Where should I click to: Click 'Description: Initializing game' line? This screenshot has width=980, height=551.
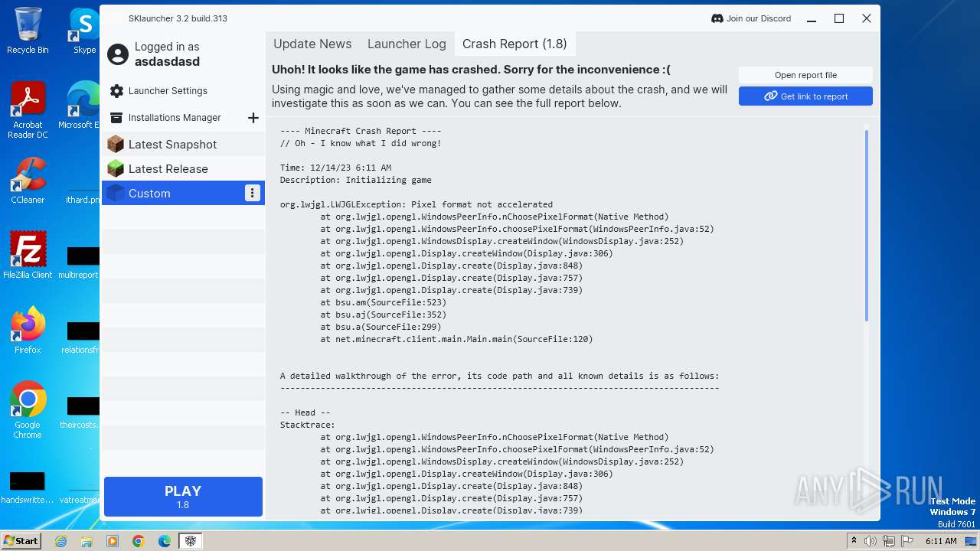[355, 180]
